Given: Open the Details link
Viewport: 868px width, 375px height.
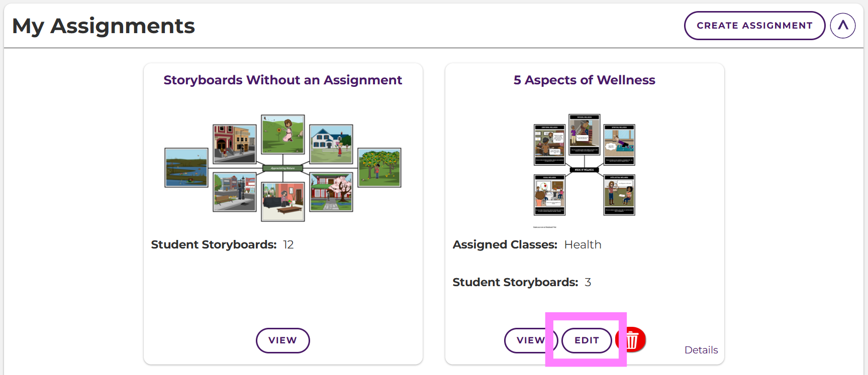Looking at the screenshot, I should (x=701, y=350).
